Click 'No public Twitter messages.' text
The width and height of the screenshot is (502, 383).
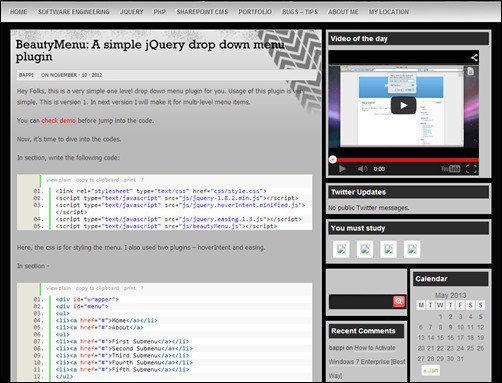pyautogui.click(x=369, y=208)
